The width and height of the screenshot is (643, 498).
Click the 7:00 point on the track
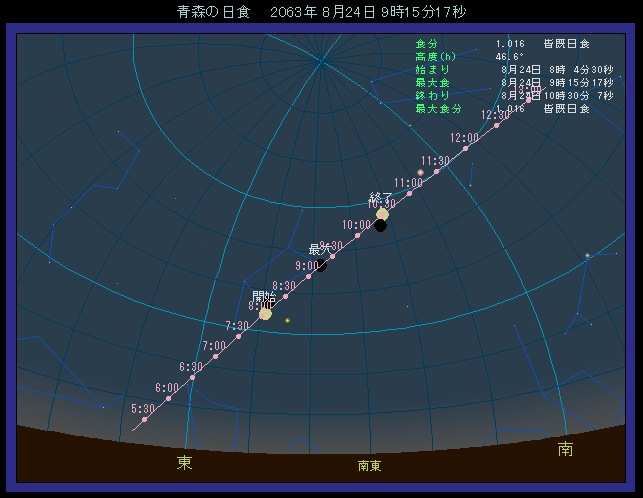215,357
